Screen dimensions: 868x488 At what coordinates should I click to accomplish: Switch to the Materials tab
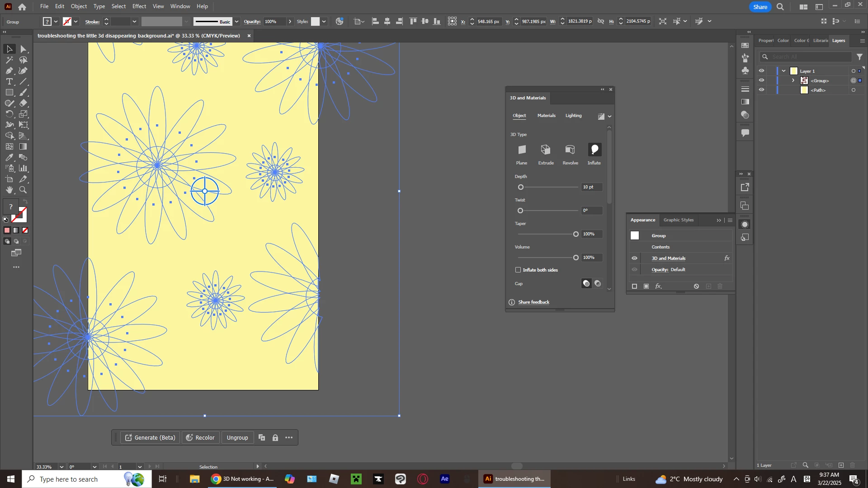(546, 116)
